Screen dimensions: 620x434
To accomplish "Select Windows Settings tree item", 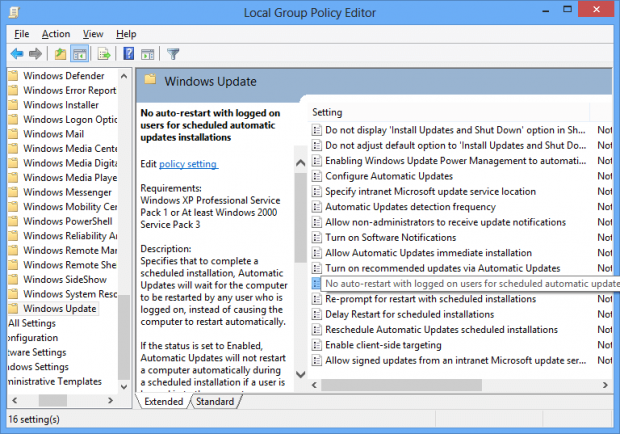I will coord(38,367).
